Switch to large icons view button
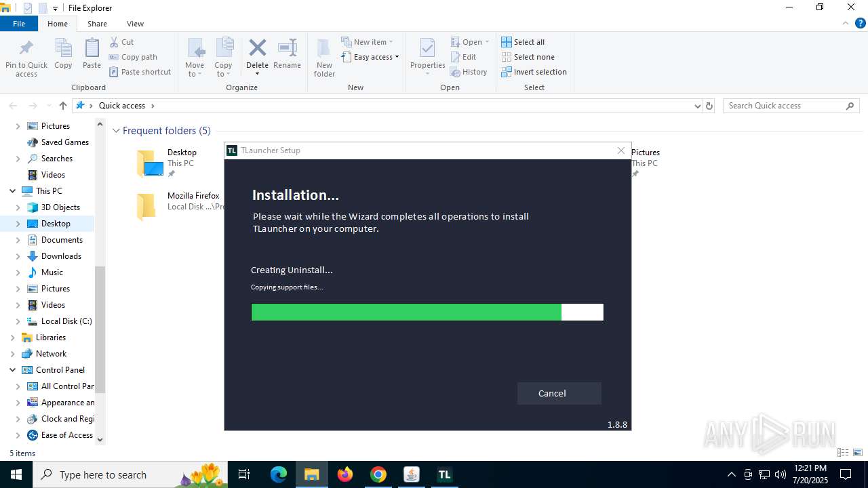Image resolution: width=868 pixels, height=488 pixels. click(858, 453)
